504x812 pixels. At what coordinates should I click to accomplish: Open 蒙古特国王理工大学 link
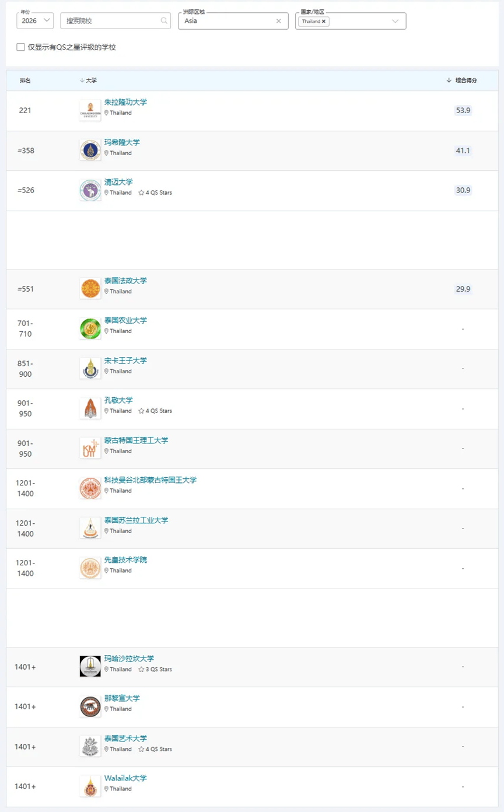point(136,440)
